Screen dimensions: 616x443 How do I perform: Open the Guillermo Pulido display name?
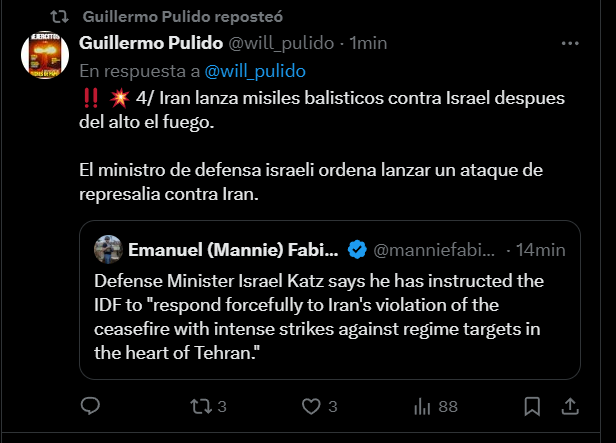(151, 43)
